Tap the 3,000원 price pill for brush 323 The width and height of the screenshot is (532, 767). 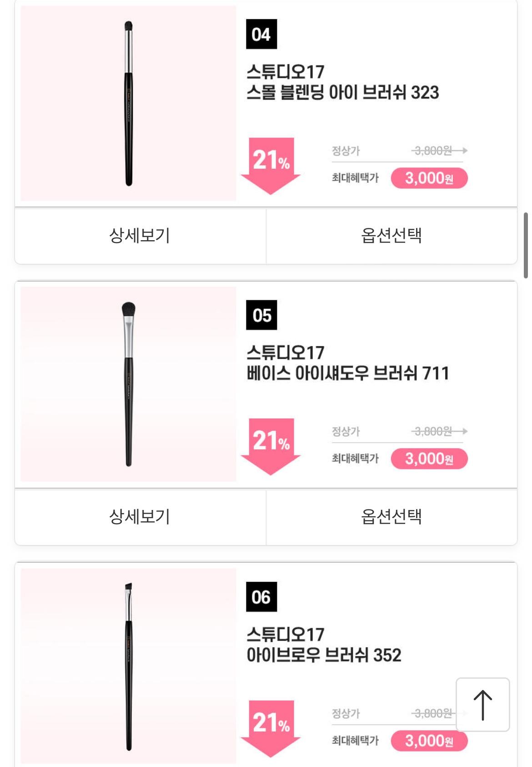coord(429,178)
